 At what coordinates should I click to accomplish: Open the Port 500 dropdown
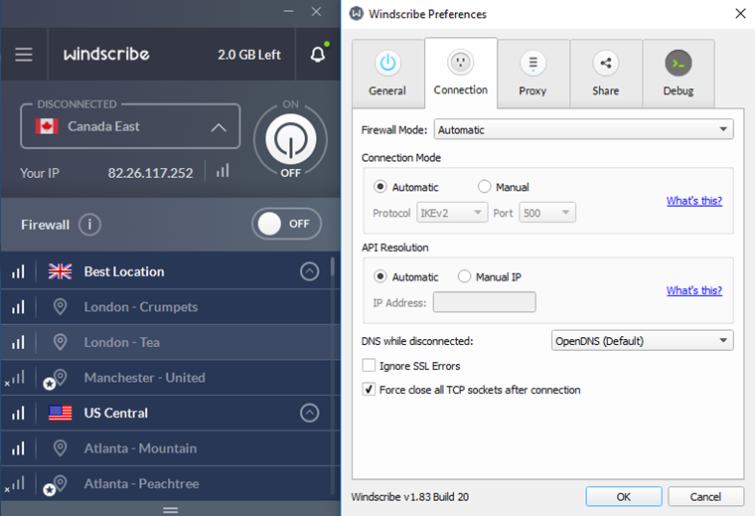[x=547, y=213]
